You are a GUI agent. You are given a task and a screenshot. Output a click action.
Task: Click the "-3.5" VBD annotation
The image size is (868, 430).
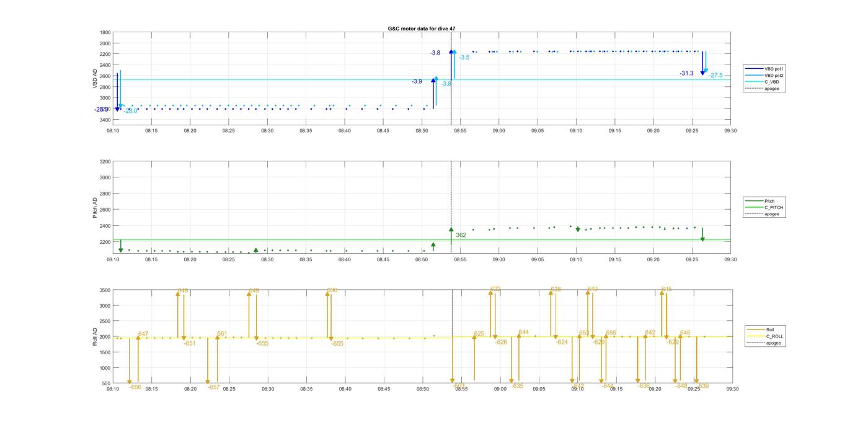464,57
